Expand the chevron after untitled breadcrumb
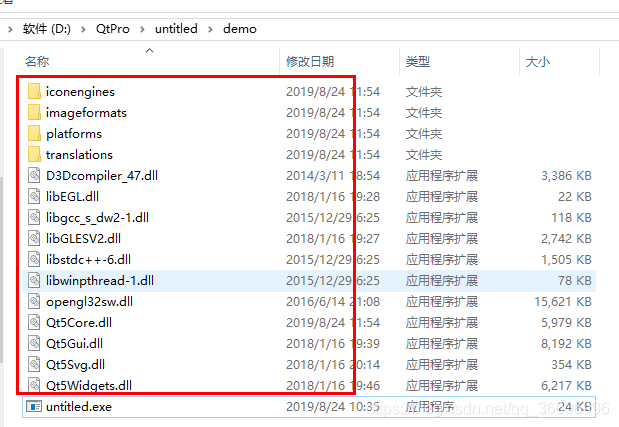 210,29
